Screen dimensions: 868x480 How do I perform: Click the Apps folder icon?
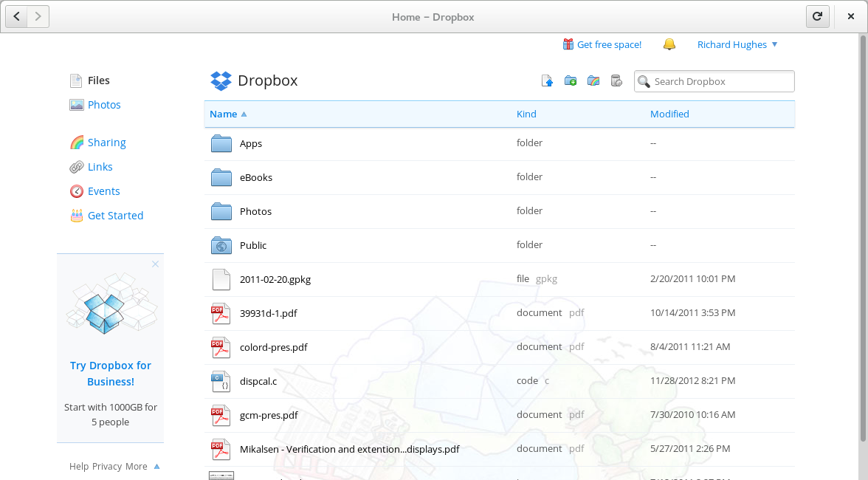(x=221, y=143)
